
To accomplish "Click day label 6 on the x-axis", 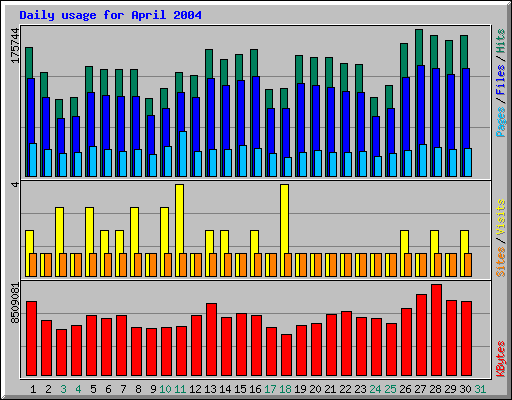I will click(108, 389).
